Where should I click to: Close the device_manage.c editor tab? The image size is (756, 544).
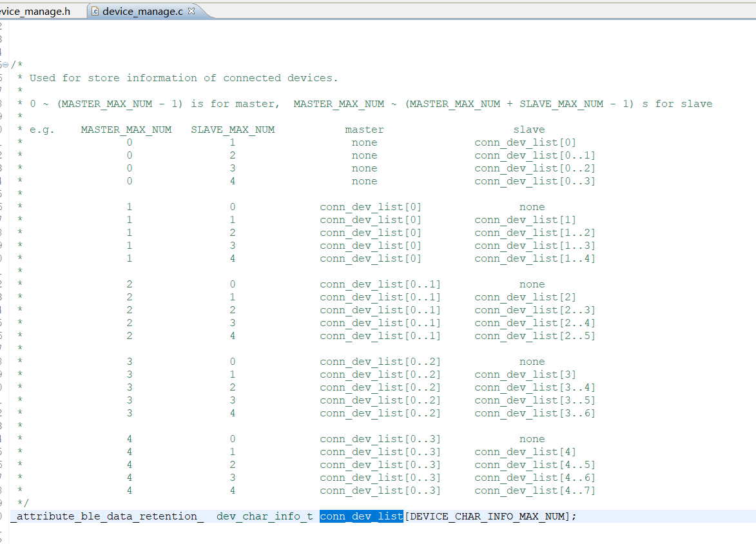click(190, 11)
